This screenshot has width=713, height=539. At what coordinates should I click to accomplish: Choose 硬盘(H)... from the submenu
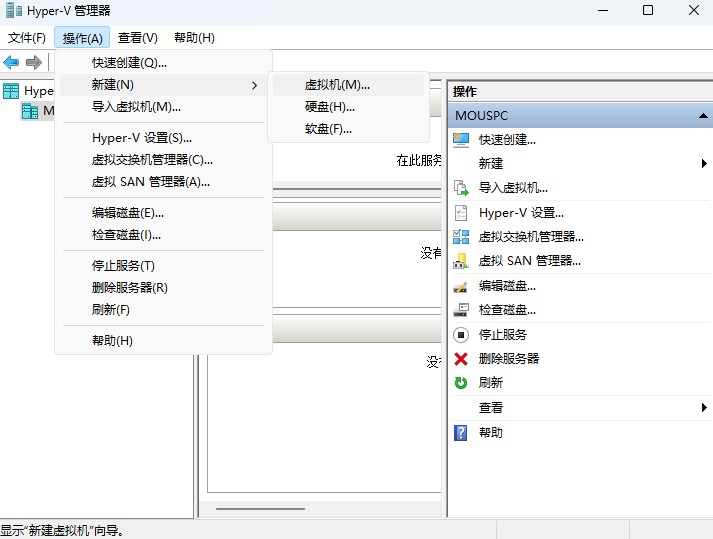click(348, 107)
